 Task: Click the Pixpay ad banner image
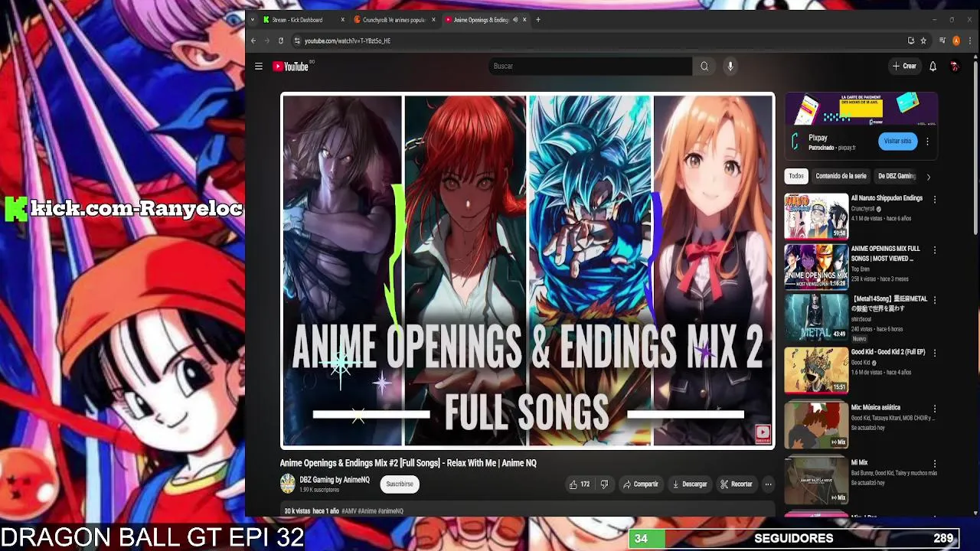coord(861,109)
